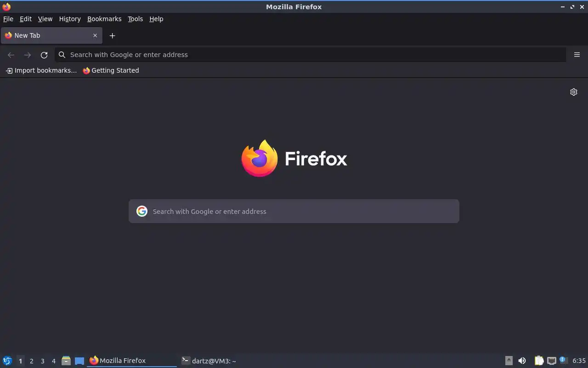Open the system start menu icon
This screenshot has height=368, width=588.
[x=7, y=361]
